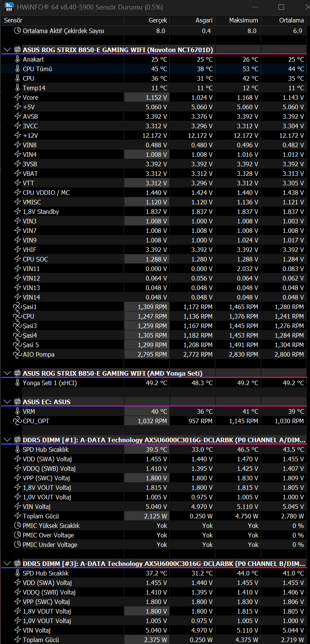
Task: Click the Şasi 5 maximum value 1,491 RPM
Action: pos(243,344)
